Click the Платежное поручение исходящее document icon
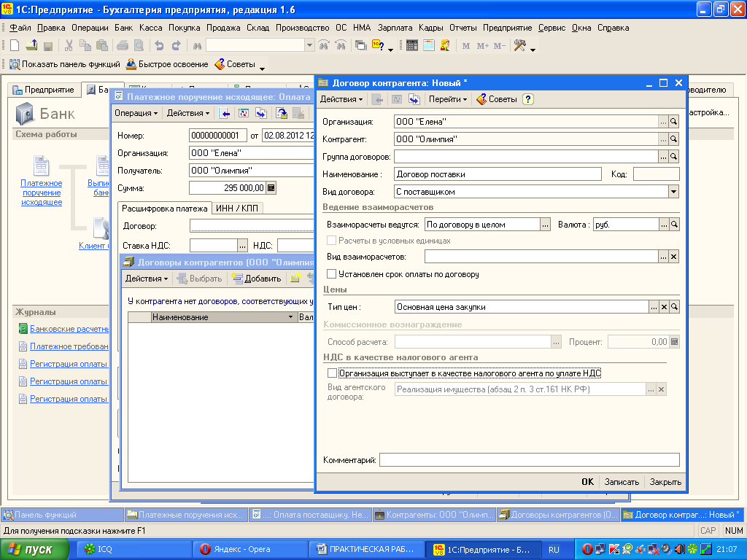Image resolution: width=747 pixels, height=560 pixels. pos(41,166)
